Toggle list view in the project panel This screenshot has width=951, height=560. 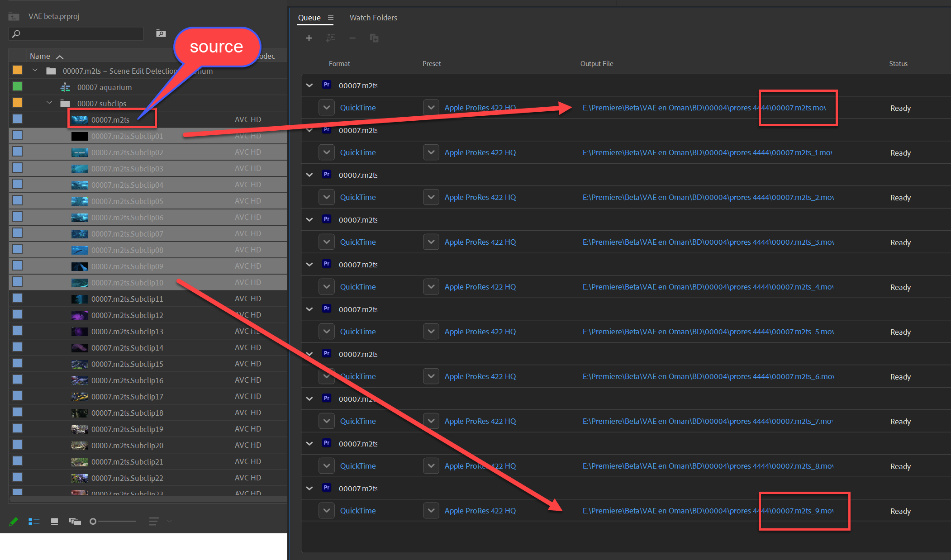click(x=34, y=521)
